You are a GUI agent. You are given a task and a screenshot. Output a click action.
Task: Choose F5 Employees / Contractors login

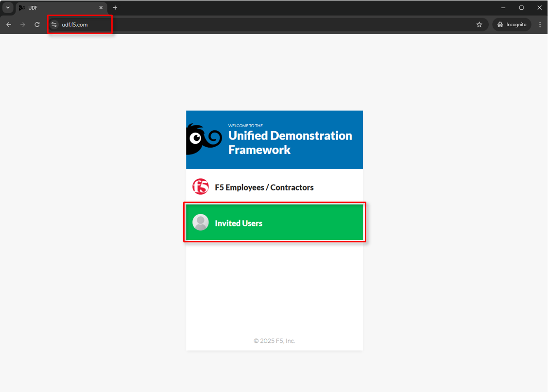tap(274, 187)
